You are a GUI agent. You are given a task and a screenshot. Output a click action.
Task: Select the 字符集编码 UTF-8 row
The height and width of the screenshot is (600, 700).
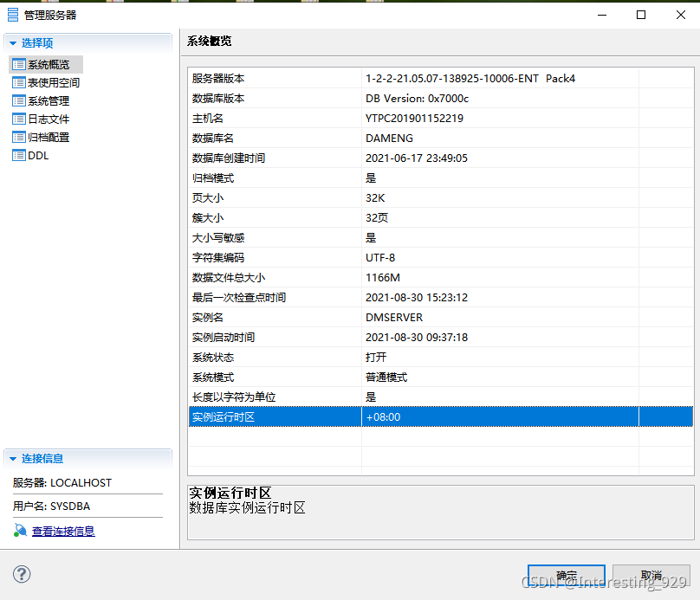click(x=347, y=257)
